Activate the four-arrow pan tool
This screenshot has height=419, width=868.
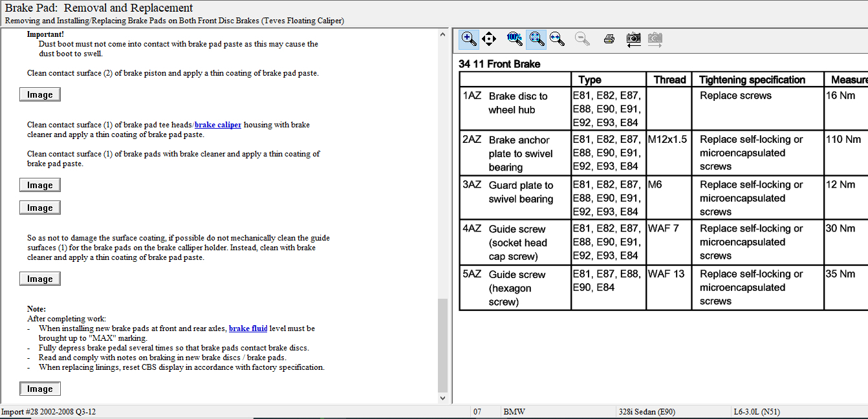coord(489,39)
